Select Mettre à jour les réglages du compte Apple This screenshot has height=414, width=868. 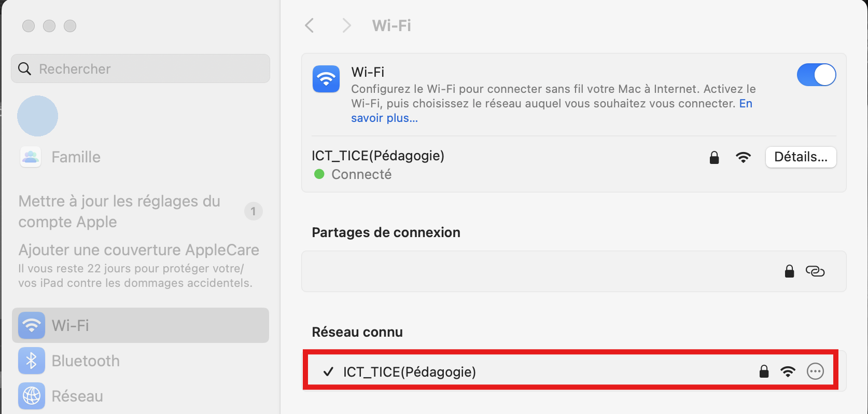pos(119,211)
